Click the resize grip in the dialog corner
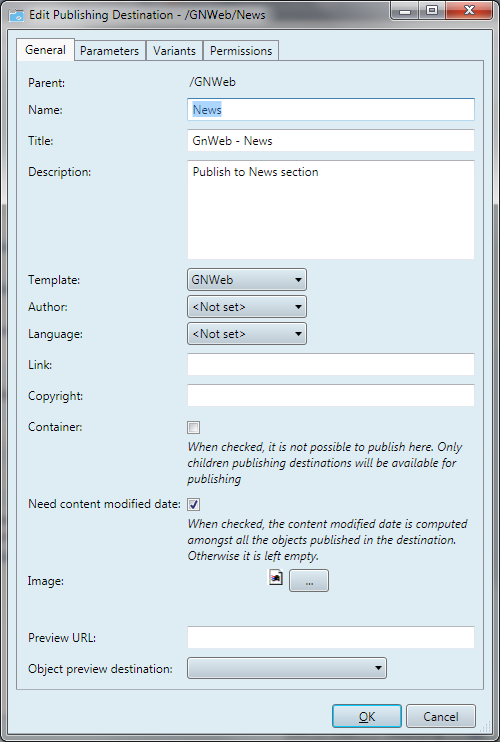This screenshot has width=500, height=742. click(x=486, y=728)
